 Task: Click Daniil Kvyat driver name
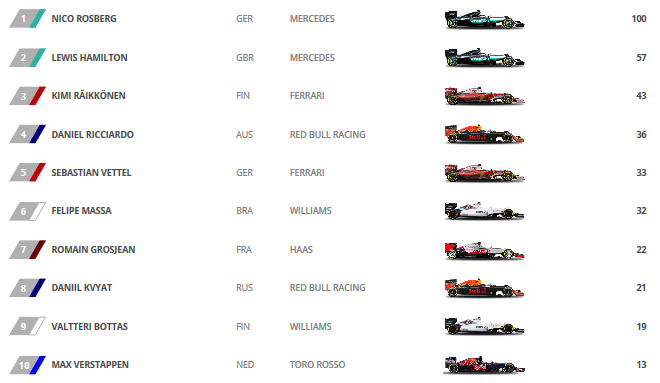pyautogui.click(x=82, y=288)
